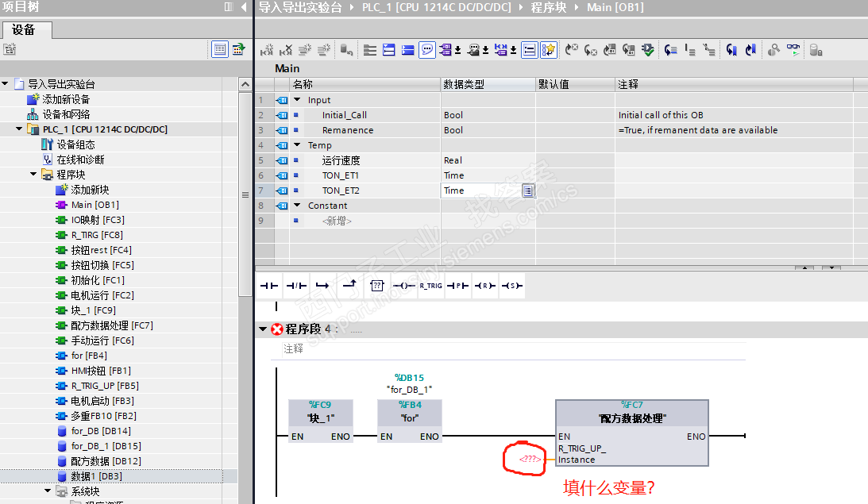
Task: Collapse the Constant section in interface table
Action: click(x=297, y=206)
